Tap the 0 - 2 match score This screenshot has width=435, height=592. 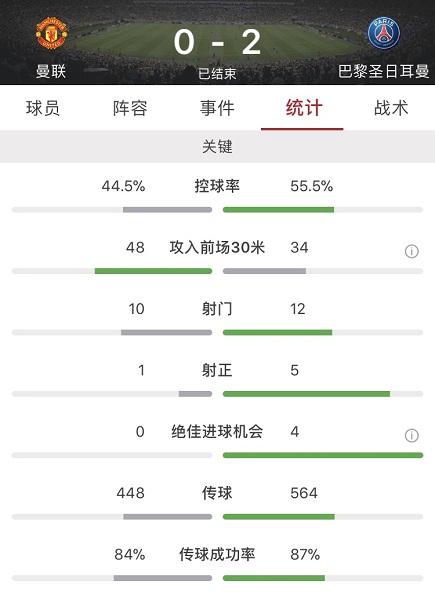pyautogui.click(x=217, y=42)
